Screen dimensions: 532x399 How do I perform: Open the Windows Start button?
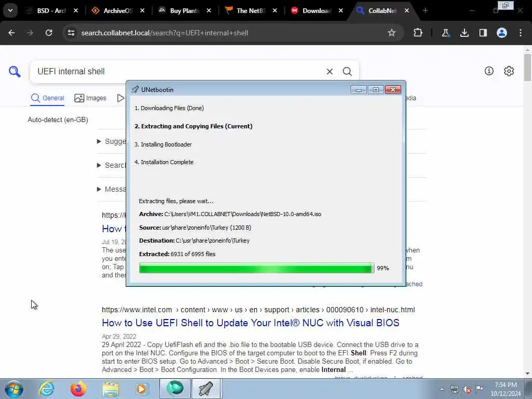pyautogui.click(x=14, y=389)
